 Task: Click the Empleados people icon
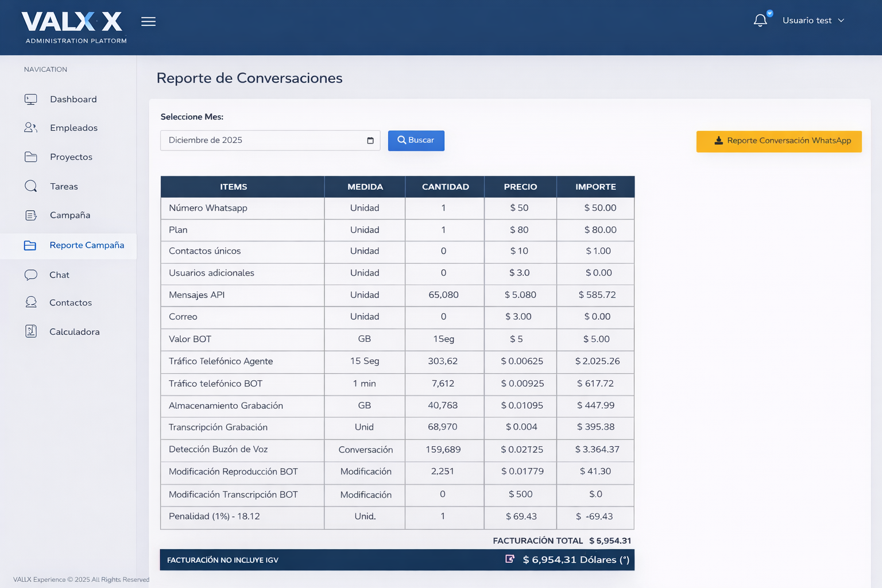[31, 127]
